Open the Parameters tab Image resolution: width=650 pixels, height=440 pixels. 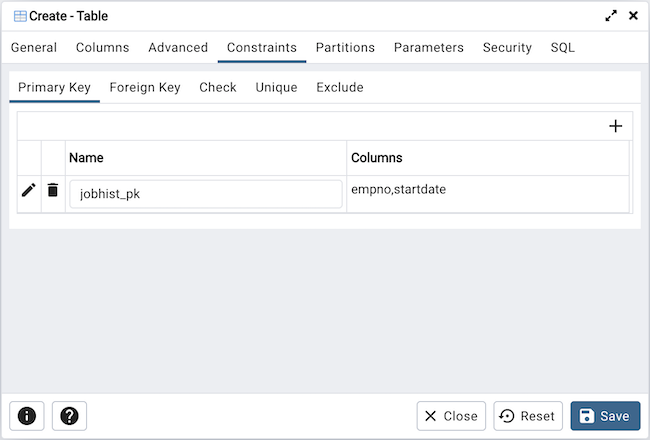(428, 47)
